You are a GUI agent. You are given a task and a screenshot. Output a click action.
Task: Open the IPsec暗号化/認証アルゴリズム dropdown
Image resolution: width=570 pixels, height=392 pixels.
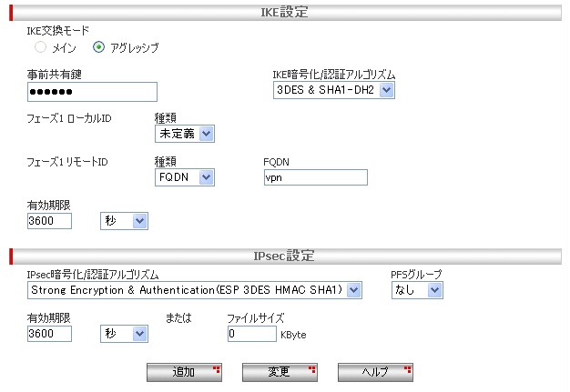point(194,289)
